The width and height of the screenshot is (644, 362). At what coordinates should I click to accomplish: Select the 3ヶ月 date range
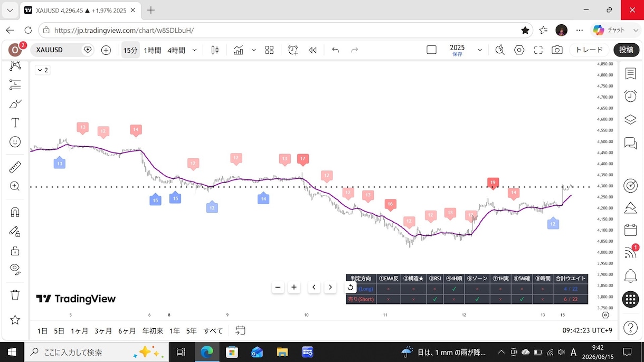[x=103, y=331]
